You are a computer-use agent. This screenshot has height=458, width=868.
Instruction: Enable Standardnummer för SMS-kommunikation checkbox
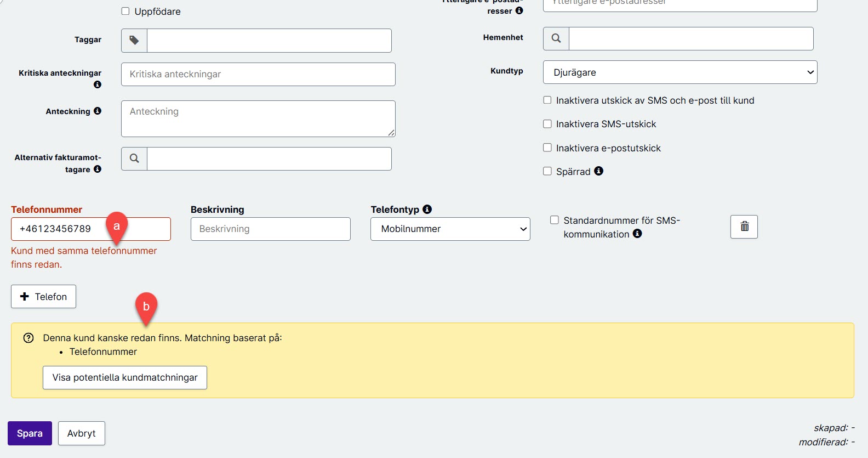click(x=555, y=220)
